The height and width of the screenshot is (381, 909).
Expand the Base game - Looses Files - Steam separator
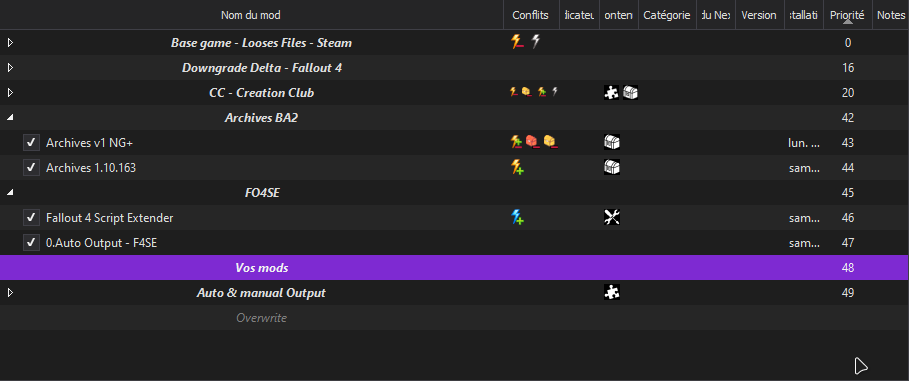click(x=10, y=42)
